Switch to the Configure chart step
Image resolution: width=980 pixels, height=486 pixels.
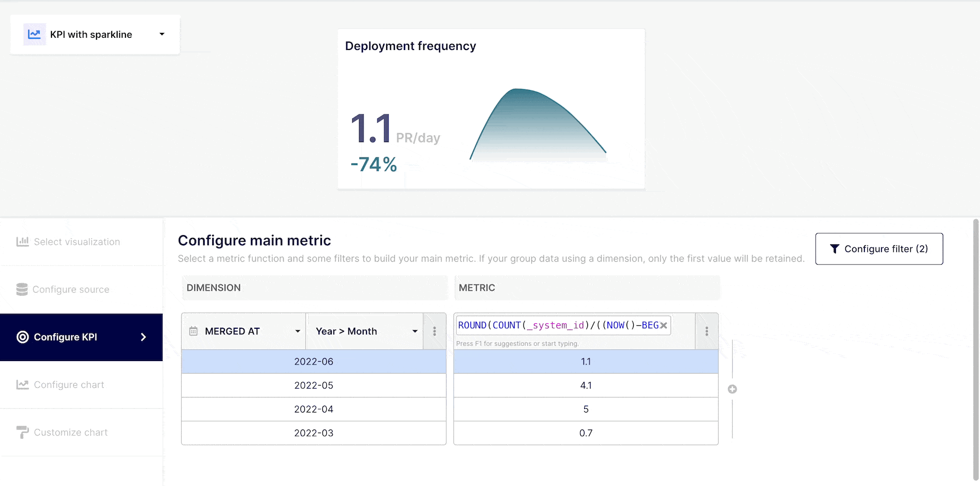click(x=69, y=385)
